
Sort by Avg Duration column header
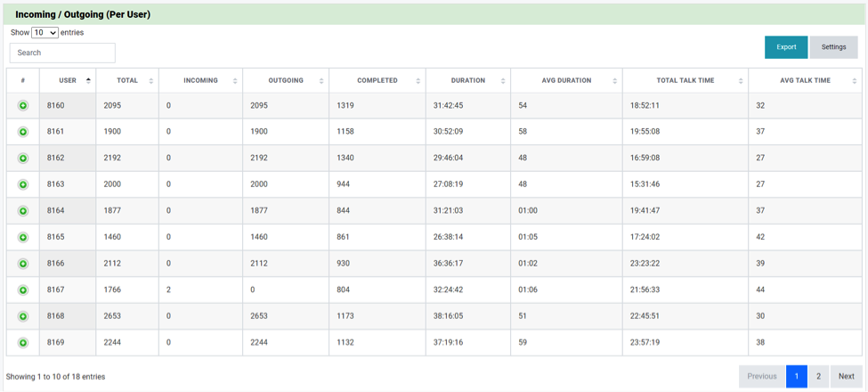coord(566,80)
